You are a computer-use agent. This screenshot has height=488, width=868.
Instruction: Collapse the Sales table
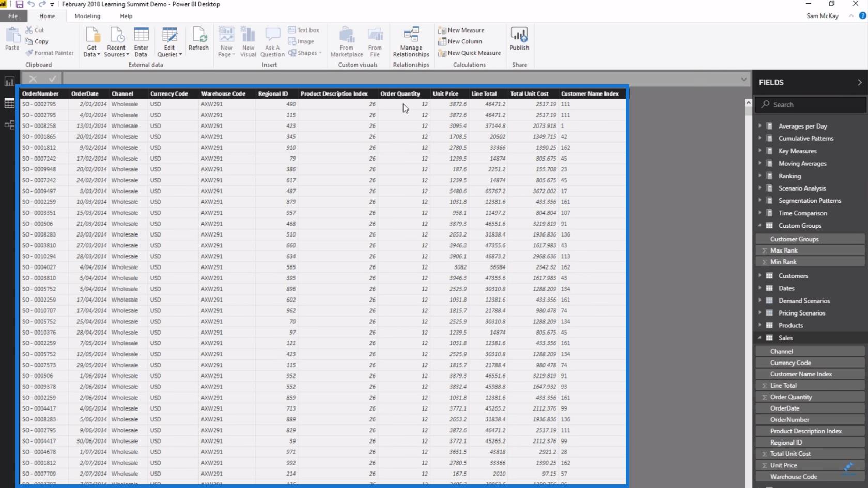tap(760, 337)
